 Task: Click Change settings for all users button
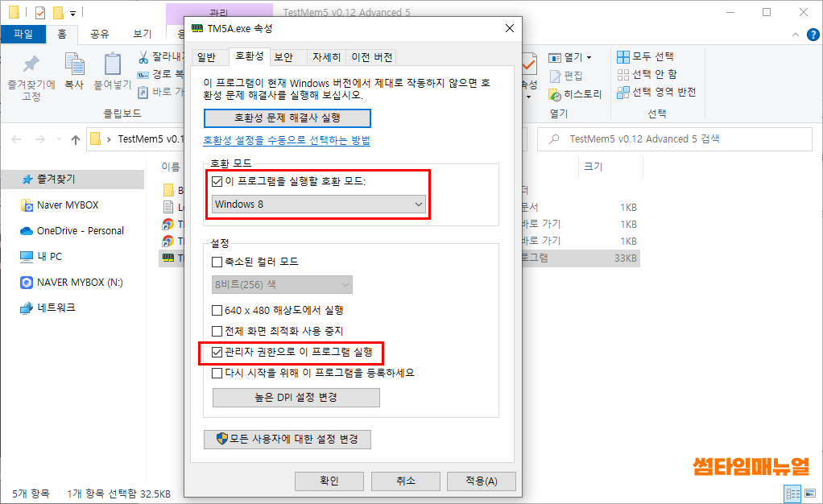(287, 440)
